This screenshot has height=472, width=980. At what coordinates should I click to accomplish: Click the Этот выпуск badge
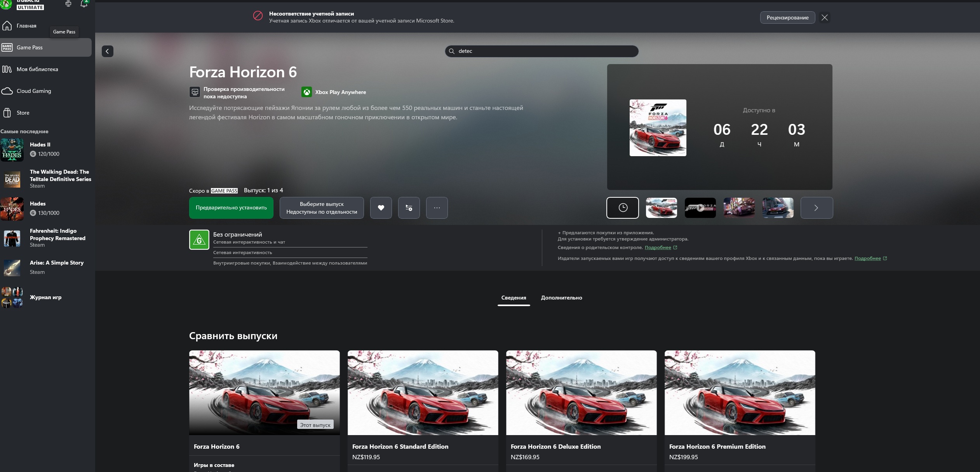315,425
